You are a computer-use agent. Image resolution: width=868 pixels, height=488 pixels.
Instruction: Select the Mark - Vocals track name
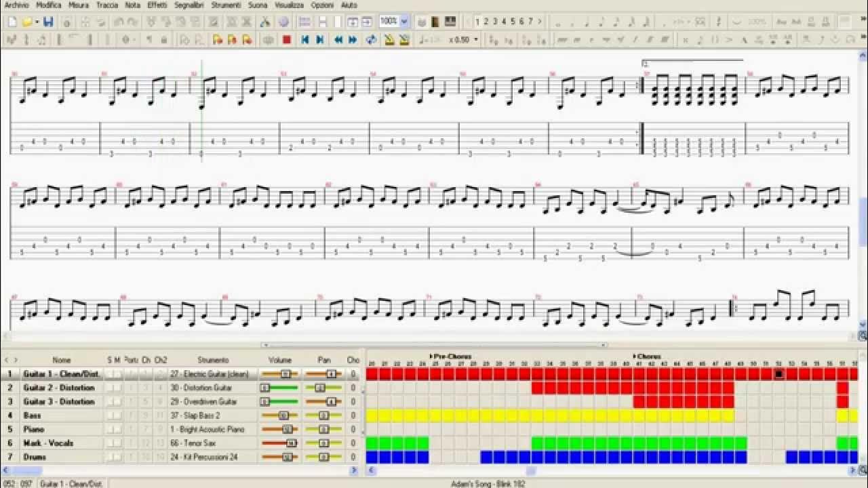pos(48,443)
